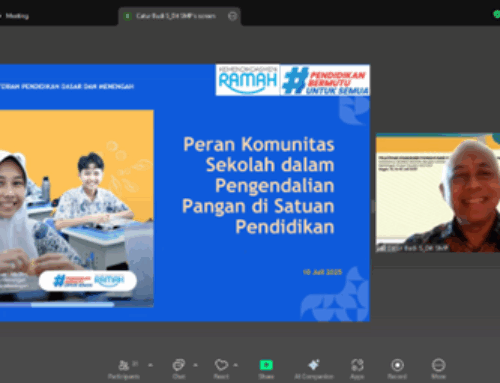The height and width of the screenshot is (383, 500).
Task: Click the participant name label on video
Action: 413,248
